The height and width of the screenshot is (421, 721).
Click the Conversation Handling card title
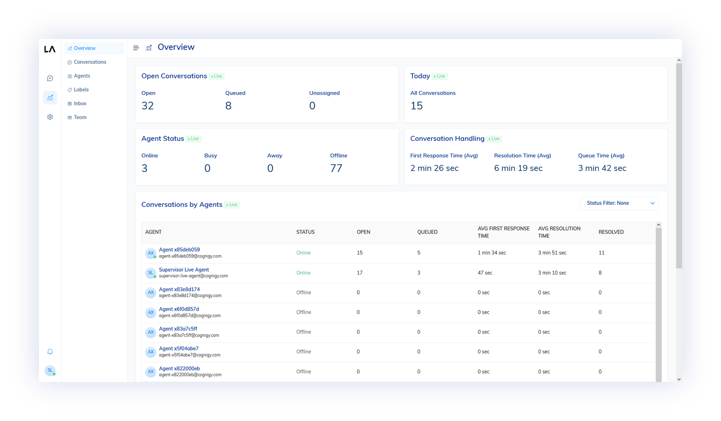point(447,138)
